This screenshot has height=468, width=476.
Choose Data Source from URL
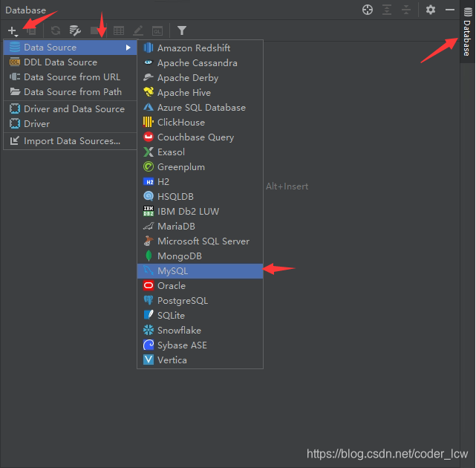point(70,77)
